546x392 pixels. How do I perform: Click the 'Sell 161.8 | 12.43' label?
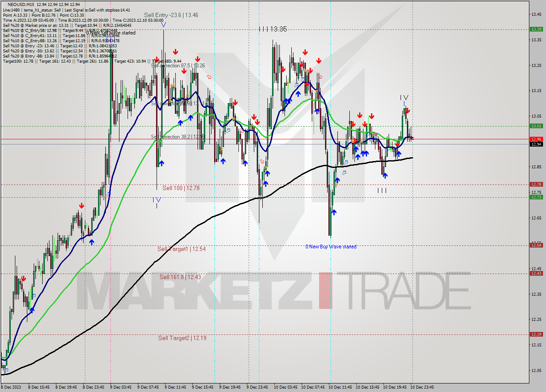(x=180, y=277)
